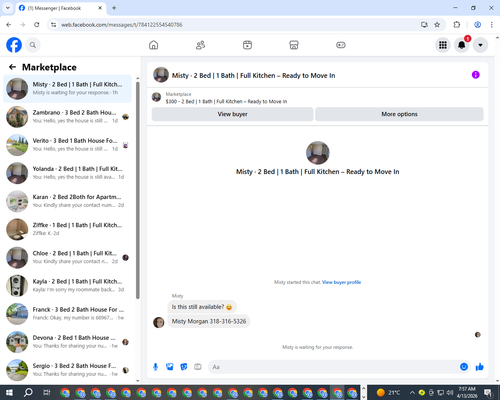The image size is (500, 400).
Task: Send a thumbs-up like
Action: pos(480,367)
